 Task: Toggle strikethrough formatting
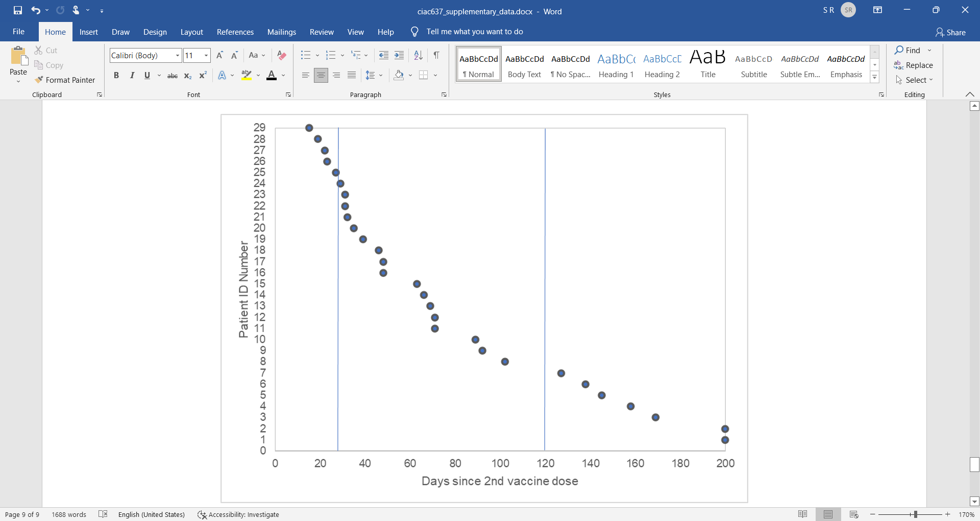[173, 75]
